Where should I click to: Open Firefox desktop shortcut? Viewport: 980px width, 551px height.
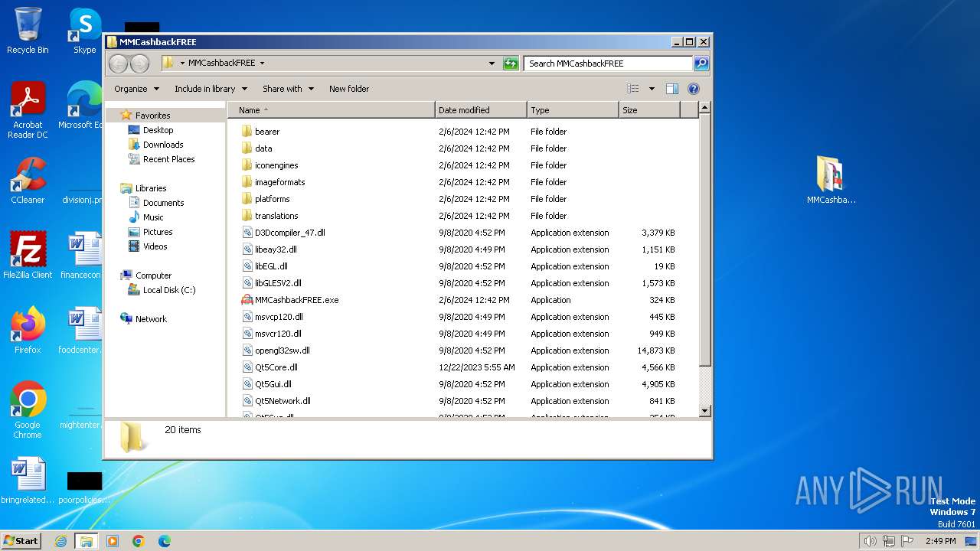[x=28, y=330]
